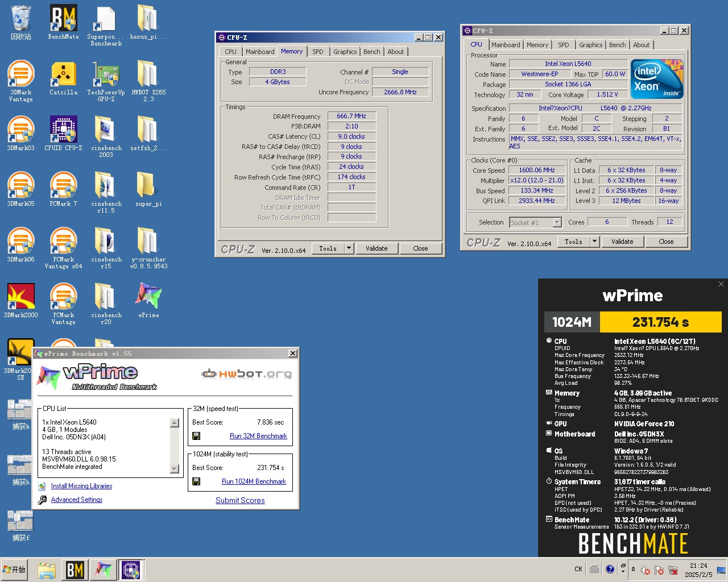This screenshot has width=728, height=582.
Task: Open cinebench r11.5 folder
Action: [106, 193]
